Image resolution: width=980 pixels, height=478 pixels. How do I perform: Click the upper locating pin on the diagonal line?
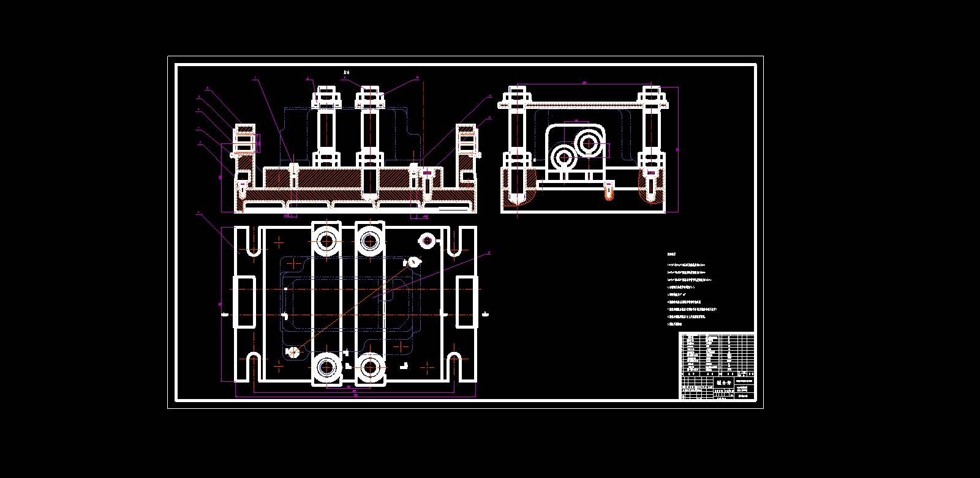click(415, 262)
